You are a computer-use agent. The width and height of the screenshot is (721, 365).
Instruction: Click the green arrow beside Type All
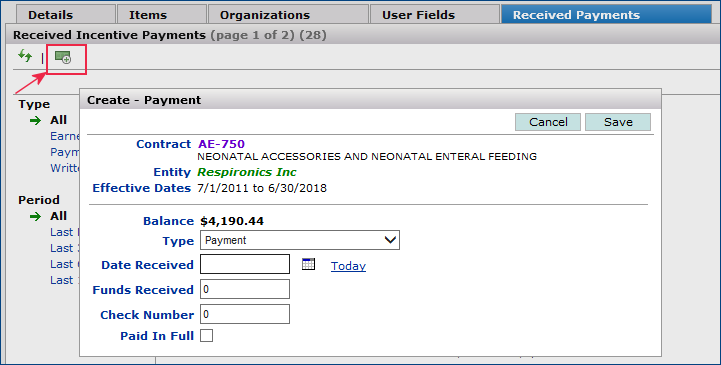(35, 120)
